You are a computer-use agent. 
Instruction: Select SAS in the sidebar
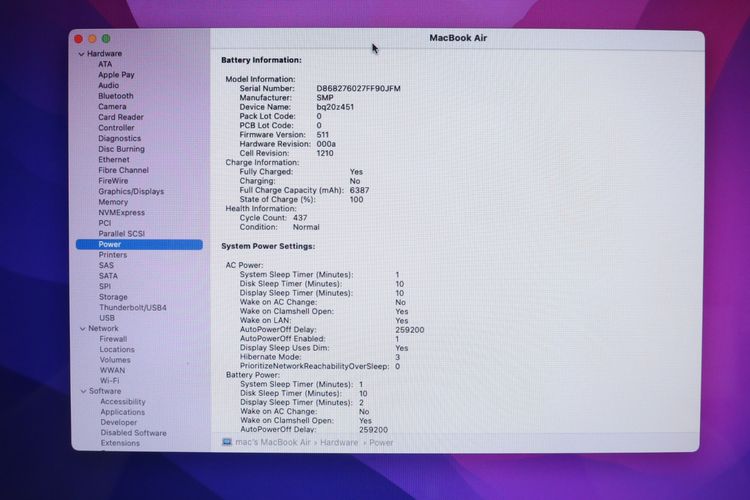(x=106, y=266)
